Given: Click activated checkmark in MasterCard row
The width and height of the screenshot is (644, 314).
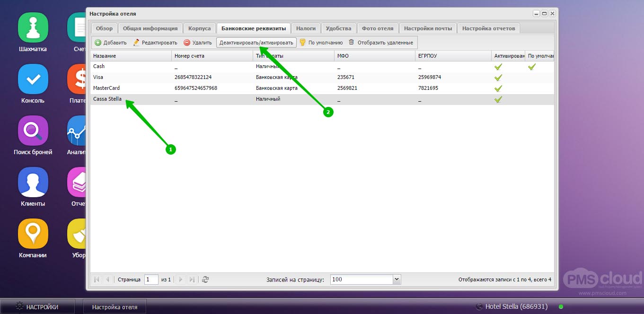Looking at the screenshot, I should pos(498,88).
